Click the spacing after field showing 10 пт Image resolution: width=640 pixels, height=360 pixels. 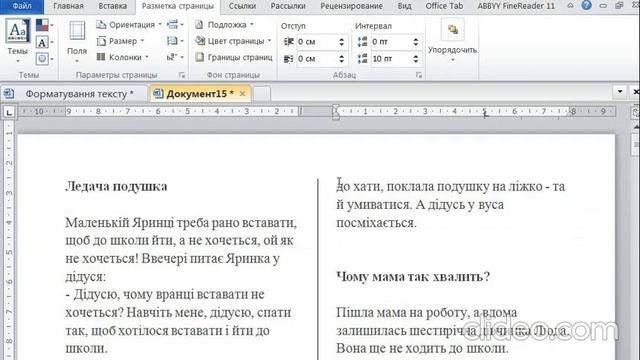pyautogui.click(x=391, y=59)
